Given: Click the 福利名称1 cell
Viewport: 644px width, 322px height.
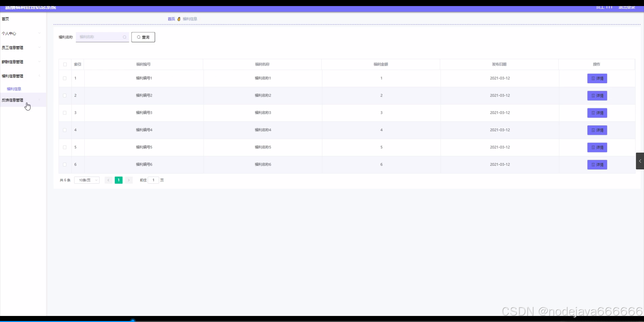Looking at the screenshot, I should (x=263, y=78).
